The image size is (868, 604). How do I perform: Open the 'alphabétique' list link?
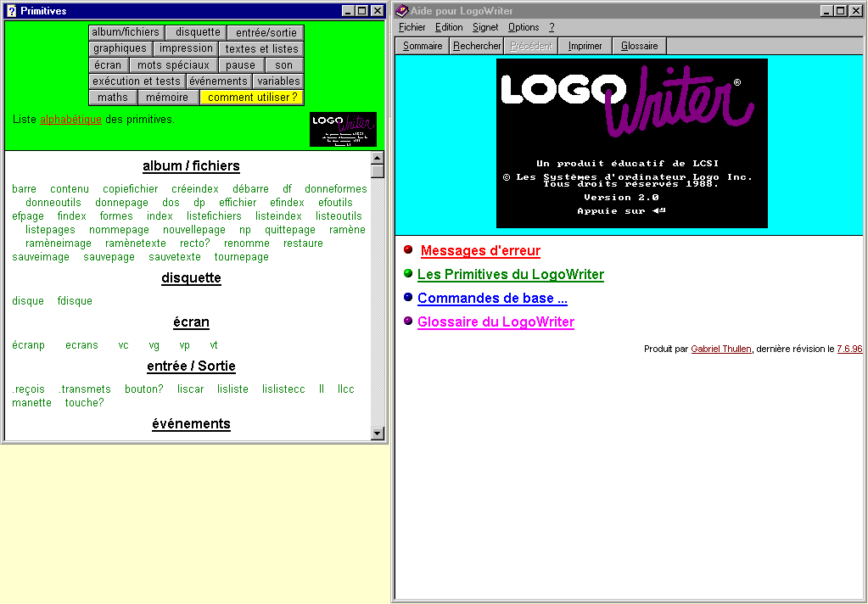coord(70,120)
